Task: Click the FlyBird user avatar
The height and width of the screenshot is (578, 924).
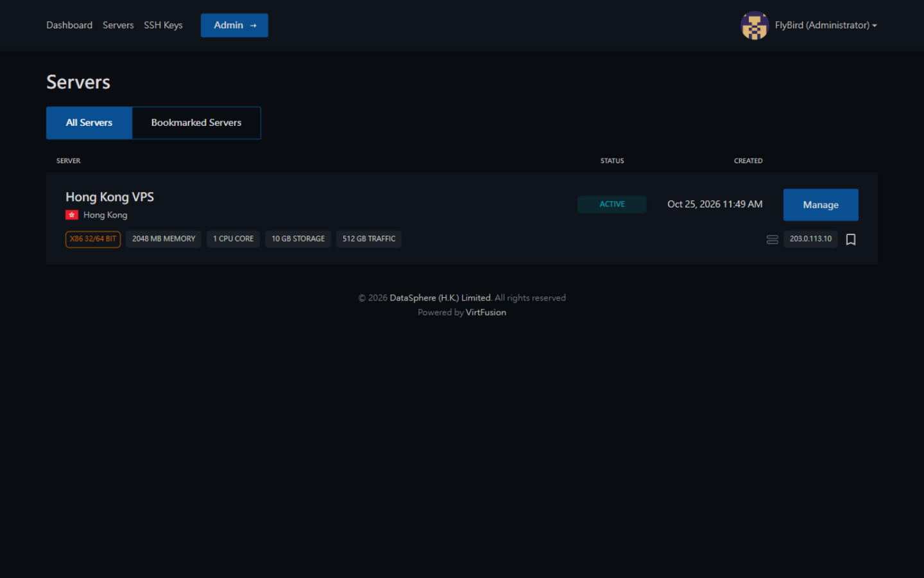Action: pos(755,26)
